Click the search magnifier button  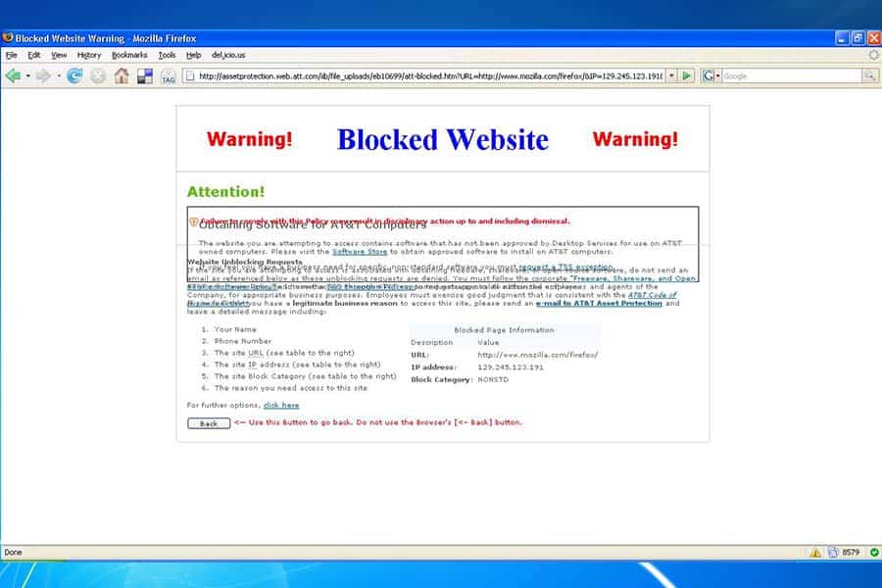click(x=869, y=76)
